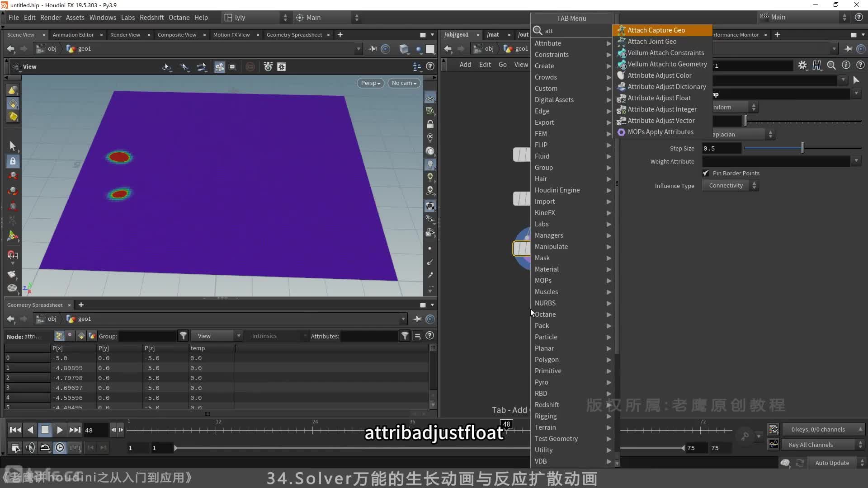The image size is (868, 488).
Task: Click the parameter search magnifier icon
Action: pyautogui.click(x=831, y=66)
